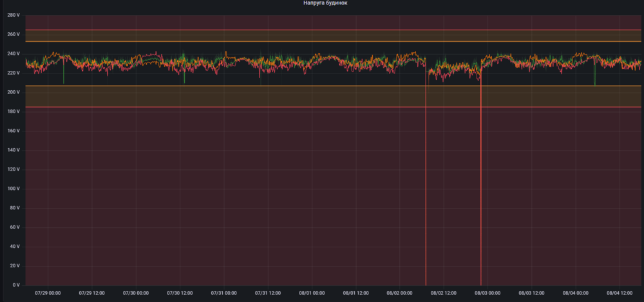Image resolution: width=644 pixels, height=302 pixels.
Task: Click the upper red threshold line near 265 V
Action: (x=322, y=30)
